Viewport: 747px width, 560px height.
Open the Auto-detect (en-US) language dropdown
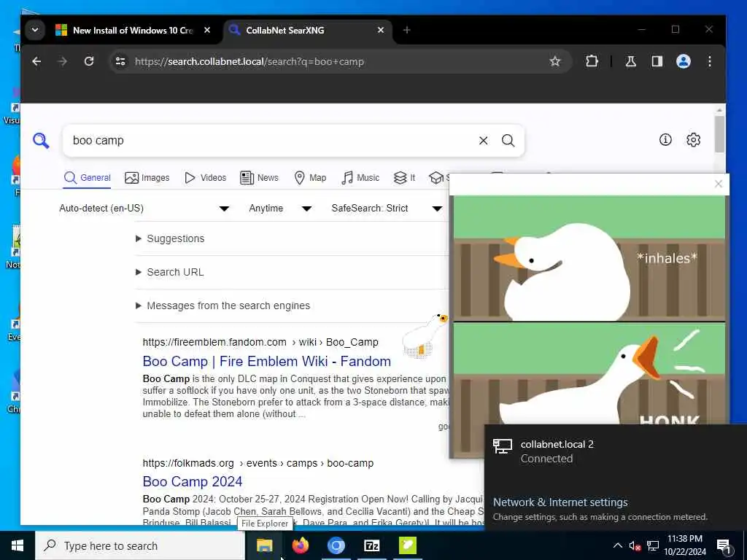[x=144, y=208]
